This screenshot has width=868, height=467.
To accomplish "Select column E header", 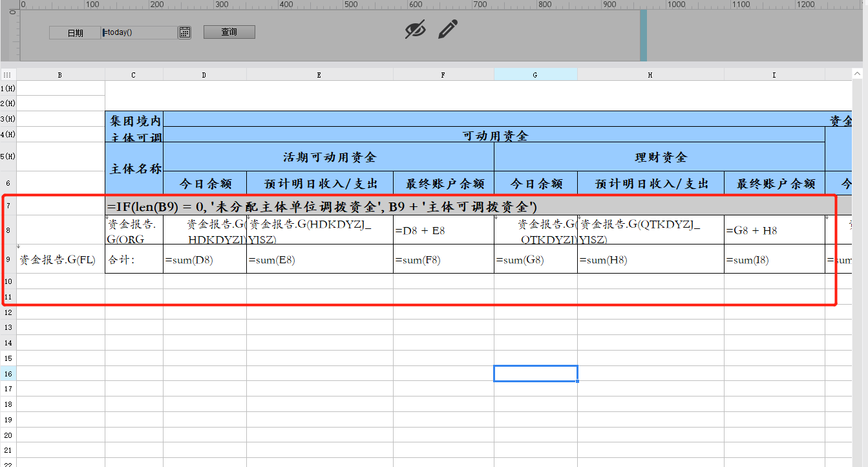I will click(x=319, y=75).
